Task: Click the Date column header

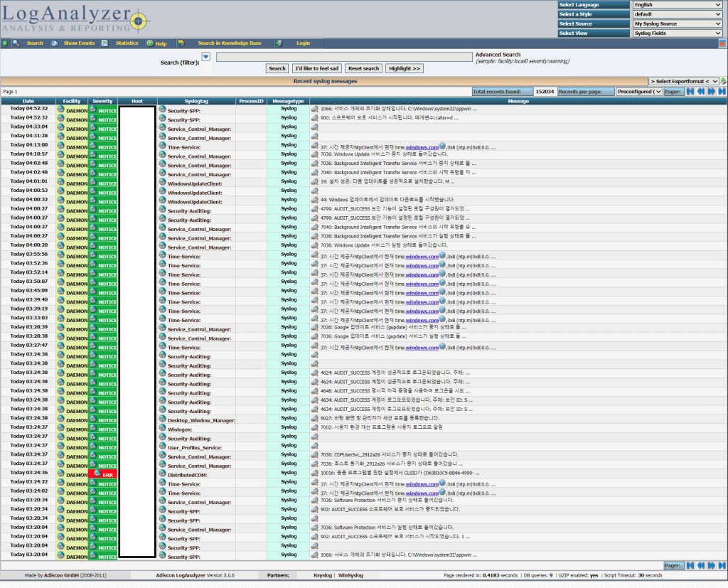Action: (x=28, y=101)
